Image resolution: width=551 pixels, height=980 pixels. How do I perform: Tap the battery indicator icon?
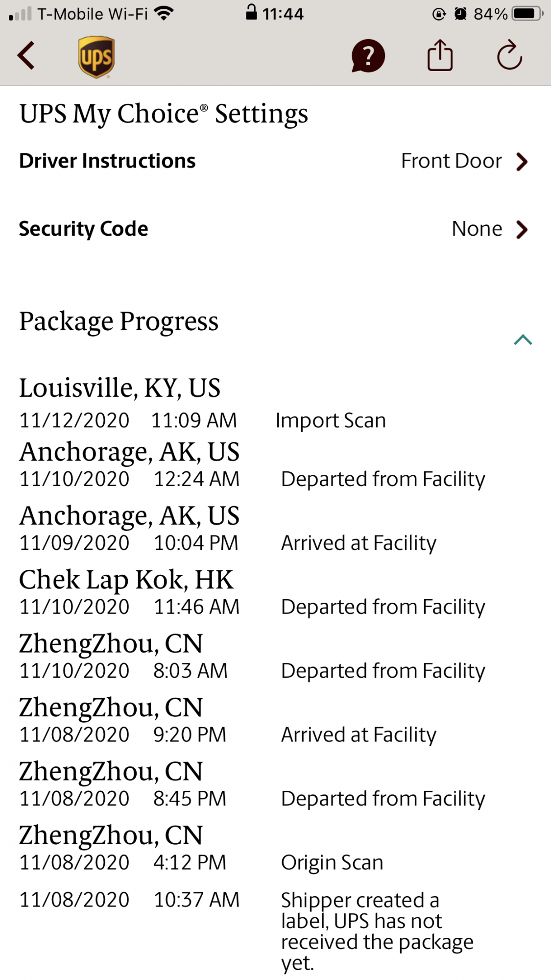(x=527, y=13)
